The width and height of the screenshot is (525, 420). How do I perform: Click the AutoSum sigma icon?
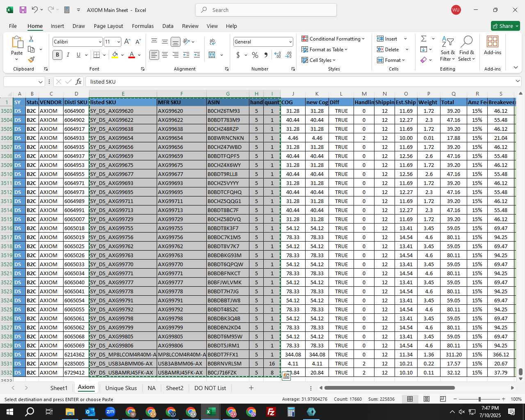coord(424,39)
